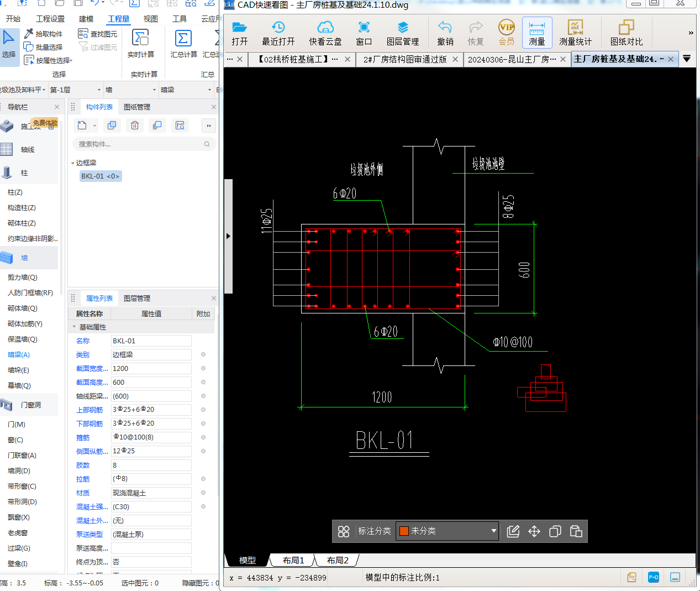
Task: Switch to 布局1 layout tab
Action: click(x=293, y=560)
